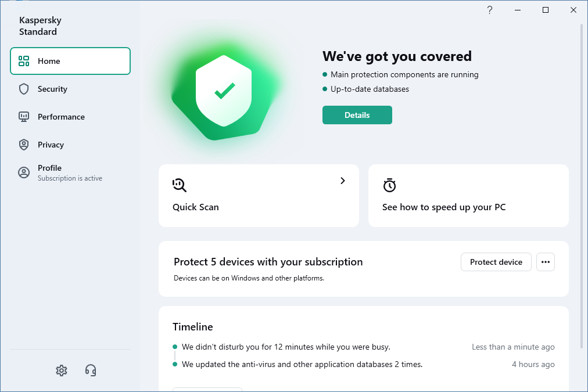Click the Performance monitor icon in sidebar
The height and width of the screenshot is (392, 588).
pyautogui.click(x=24, y=117)
